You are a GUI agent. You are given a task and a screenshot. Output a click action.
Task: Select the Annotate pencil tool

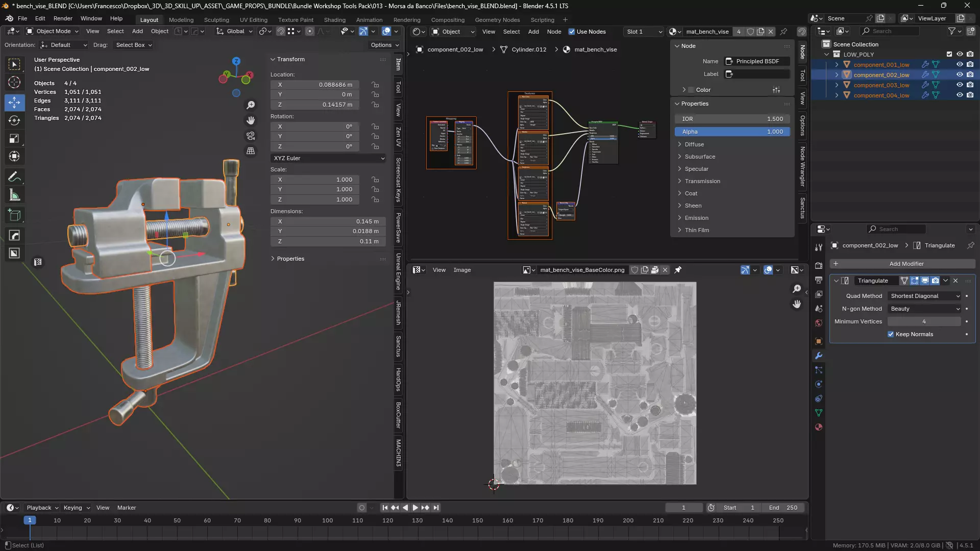pyautogui.click(x=14, y=177)
